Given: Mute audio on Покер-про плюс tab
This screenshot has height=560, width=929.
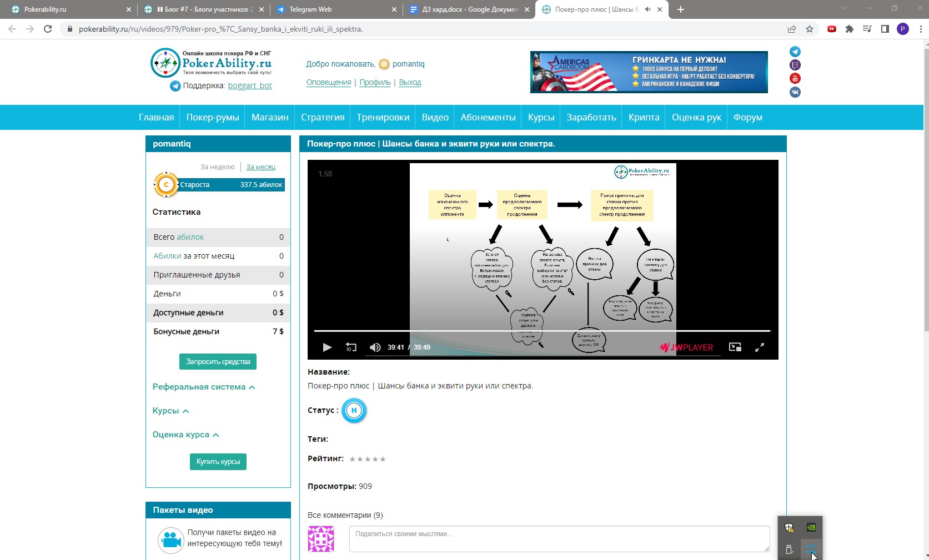Looking at the screenshot, I should (647, 9).
